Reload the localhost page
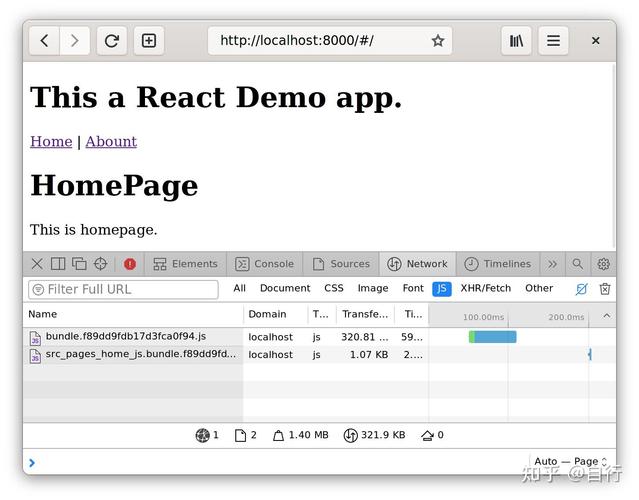The width and height of the screenshot is (639, 500). coord(112,41)
